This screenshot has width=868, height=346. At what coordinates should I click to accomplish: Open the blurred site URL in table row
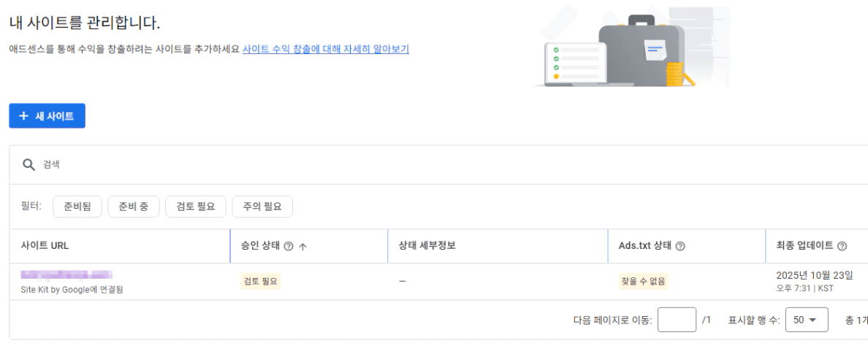point(66,276)
